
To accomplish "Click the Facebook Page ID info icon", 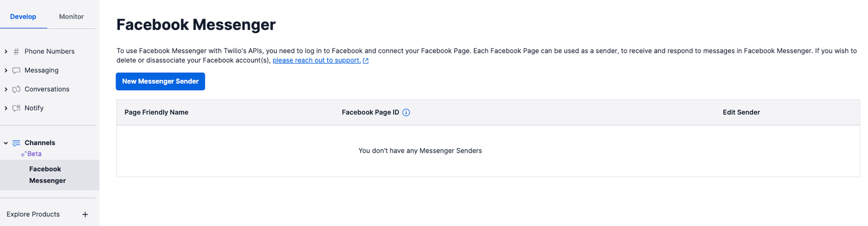I will pyautogui.click(x=406, y=112).
